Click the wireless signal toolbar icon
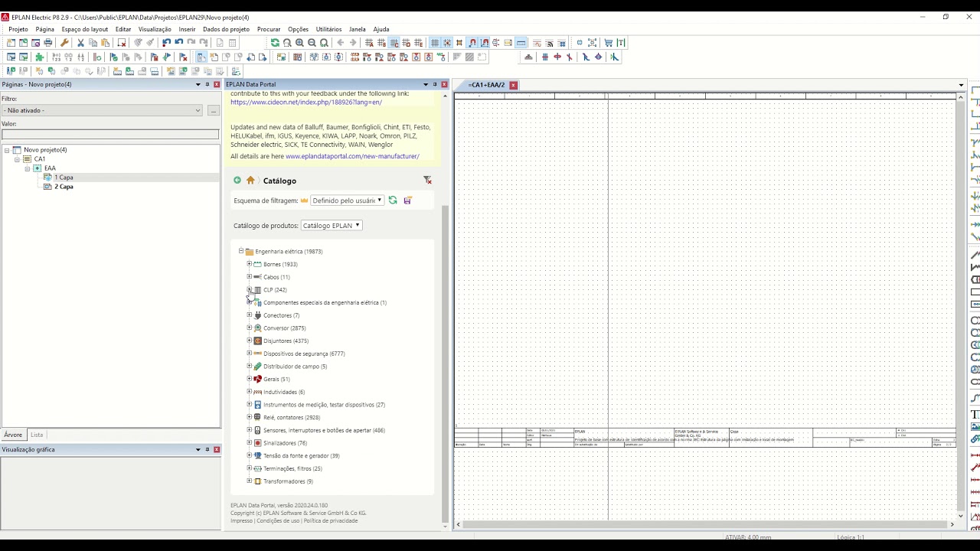The width and height of the screenshot is (980, 551). coord(550,43)
